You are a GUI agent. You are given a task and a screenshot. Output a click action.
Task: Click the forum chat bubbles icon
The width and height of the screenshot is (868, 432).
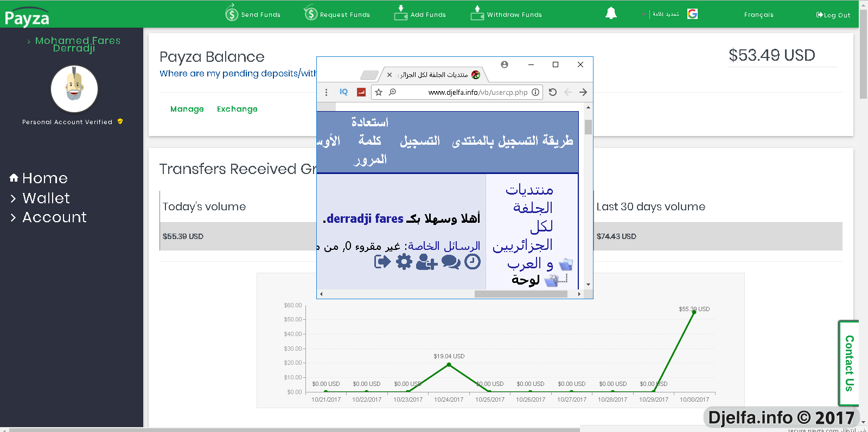(x=451, y=262)
